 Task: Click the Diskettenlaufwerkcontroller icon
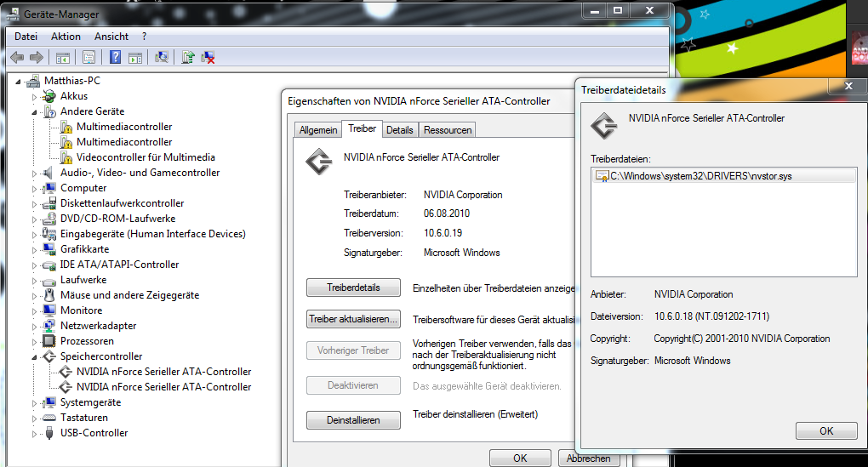(x=49, y=203)
